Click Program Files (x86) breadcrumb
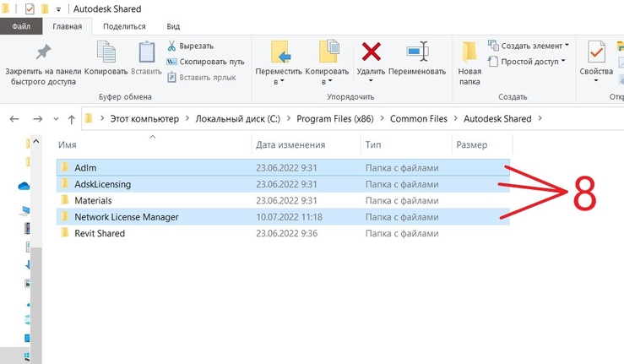This screenshot has height=364, width=624. click(x=335, y=119)
